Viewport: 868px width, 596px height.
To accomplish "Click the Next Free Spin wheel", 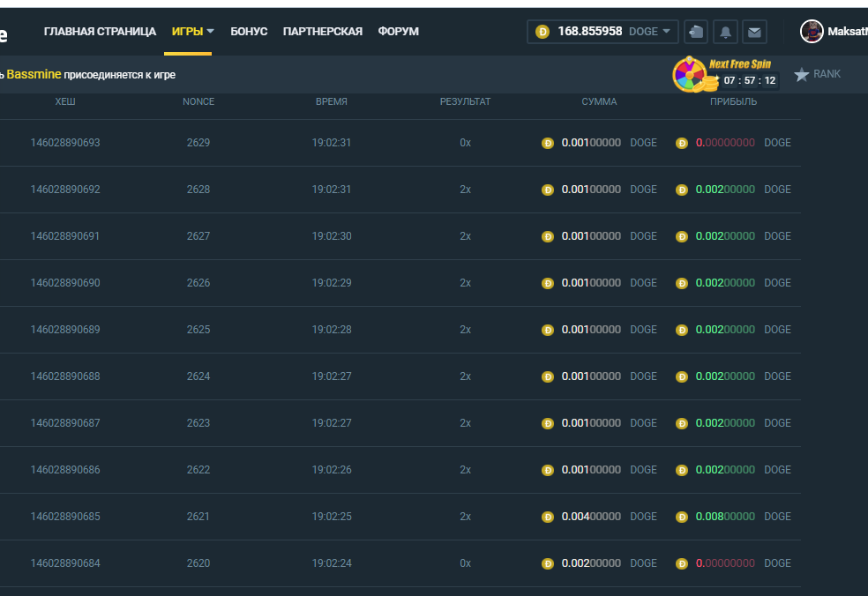I will tap(689, 75).
